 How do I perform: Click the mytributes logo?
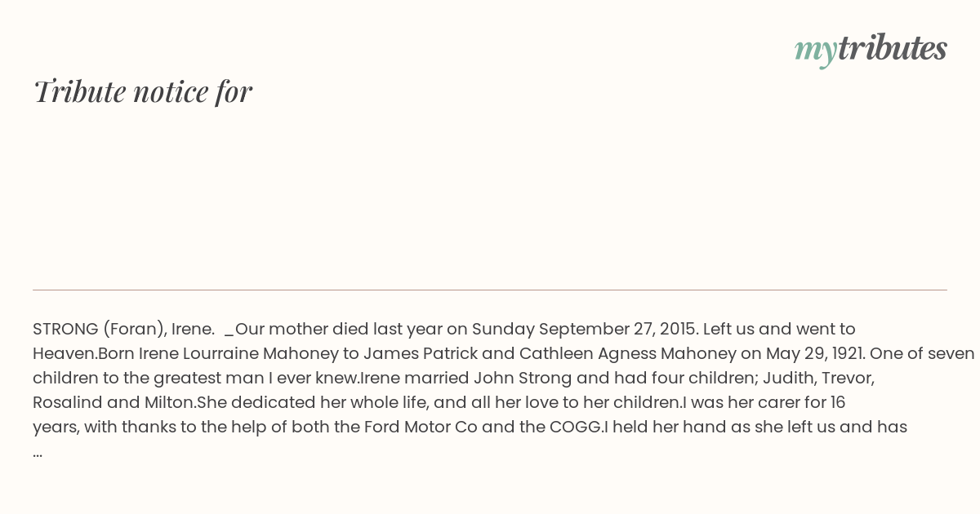click(871, 49)
